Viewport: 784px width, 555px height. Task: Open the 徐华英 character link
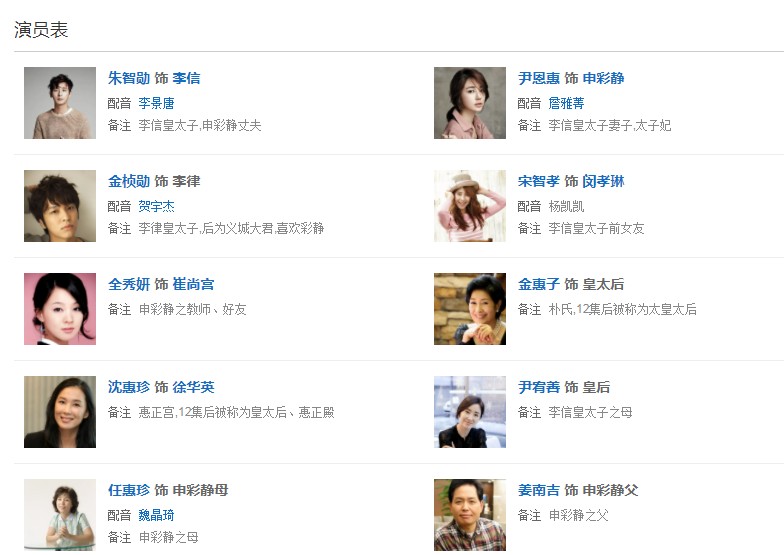point(194,388)
